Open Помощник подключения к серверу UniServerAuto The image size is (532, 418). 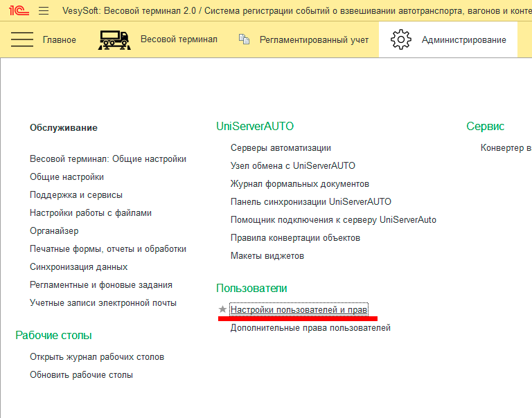(x=333, y=219)
